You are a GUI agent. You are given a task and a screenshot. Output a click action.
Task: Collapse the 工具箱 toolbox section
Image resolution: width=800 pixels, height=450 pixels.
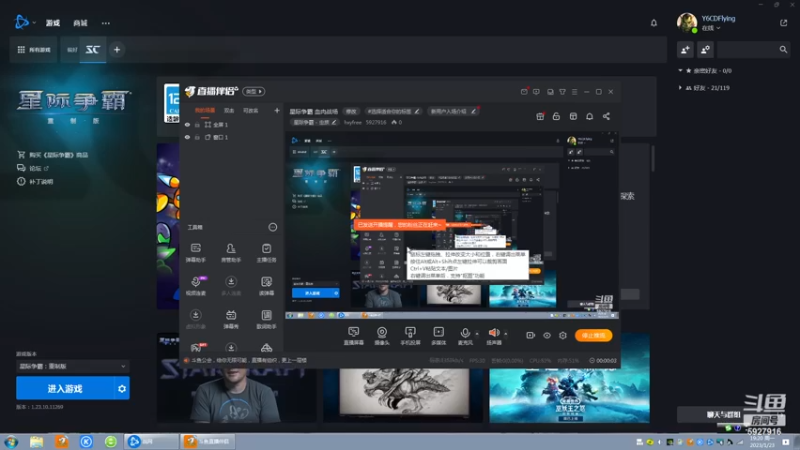273,227
